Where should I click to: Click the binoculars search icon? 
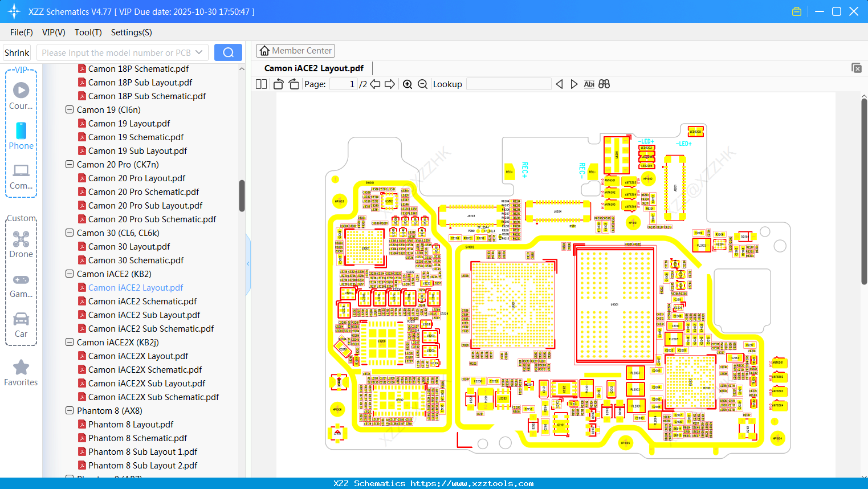click(604, 84)
